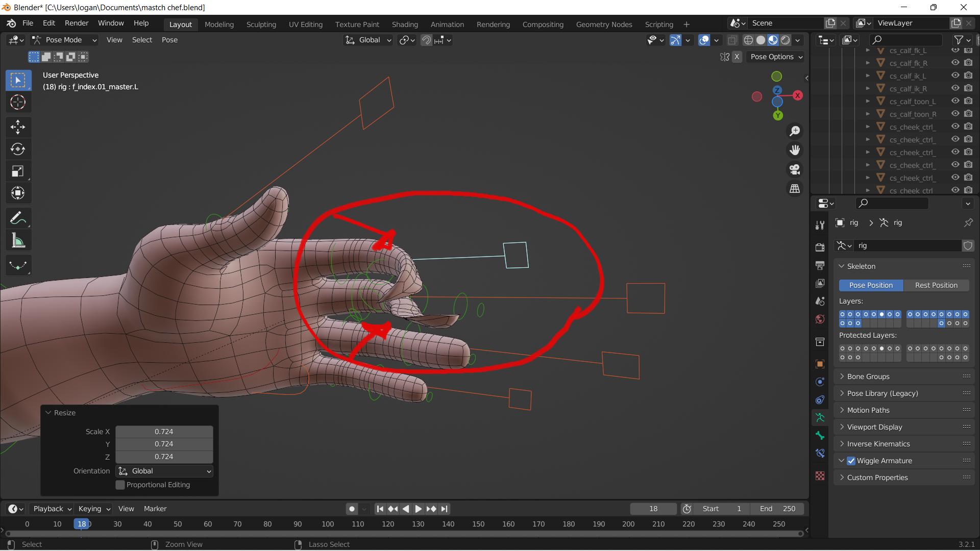Image resolution: width=980 pixels, height=551 pixels.
Task: Expand the Inverse Kinematics section
Action: pyautogui.click(x=878, y=444)
